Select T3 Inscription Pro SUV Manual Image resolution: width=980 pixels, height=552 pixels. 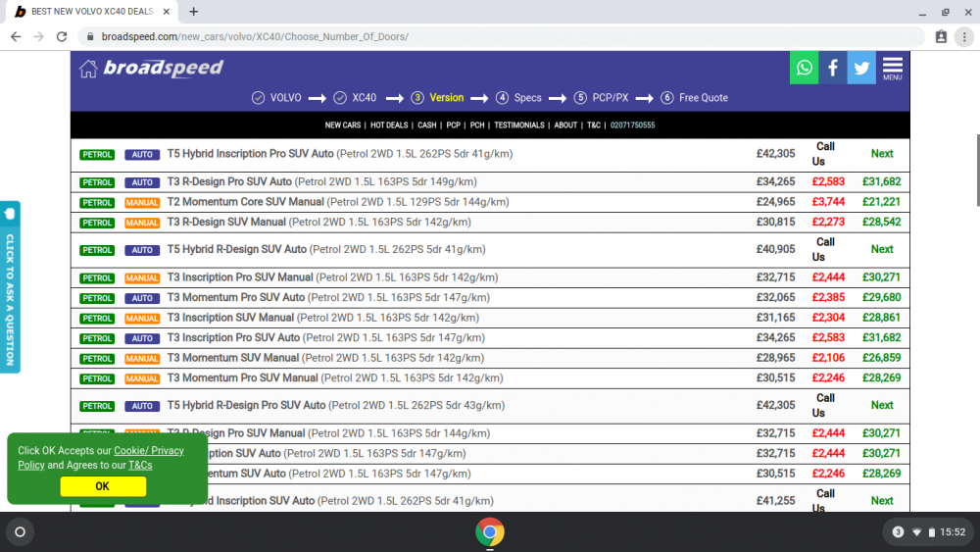[332, 277]
